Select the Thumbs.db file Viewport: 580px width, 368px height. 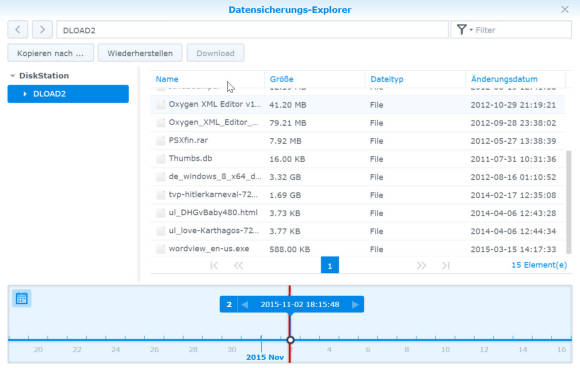click(358, 159)
